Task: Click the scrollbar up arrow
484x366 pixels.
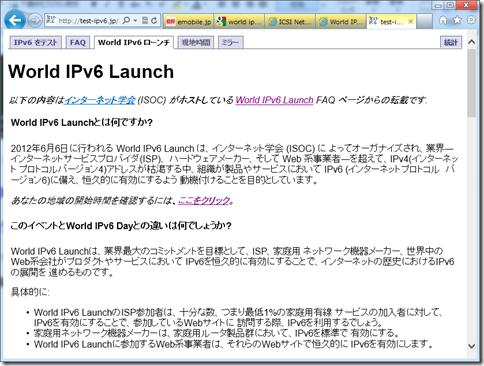Action: pyautogui.click(x=471, y=42)
